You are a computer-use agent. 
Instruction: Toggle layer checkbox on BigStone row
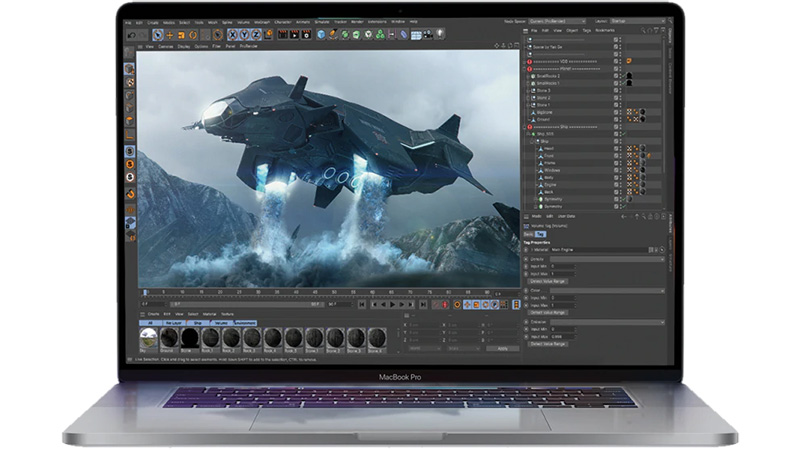pos(616,112)
